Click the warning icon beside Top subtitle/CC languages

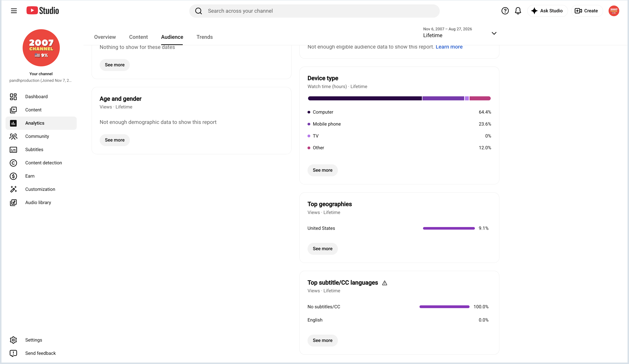pos(385,283)
